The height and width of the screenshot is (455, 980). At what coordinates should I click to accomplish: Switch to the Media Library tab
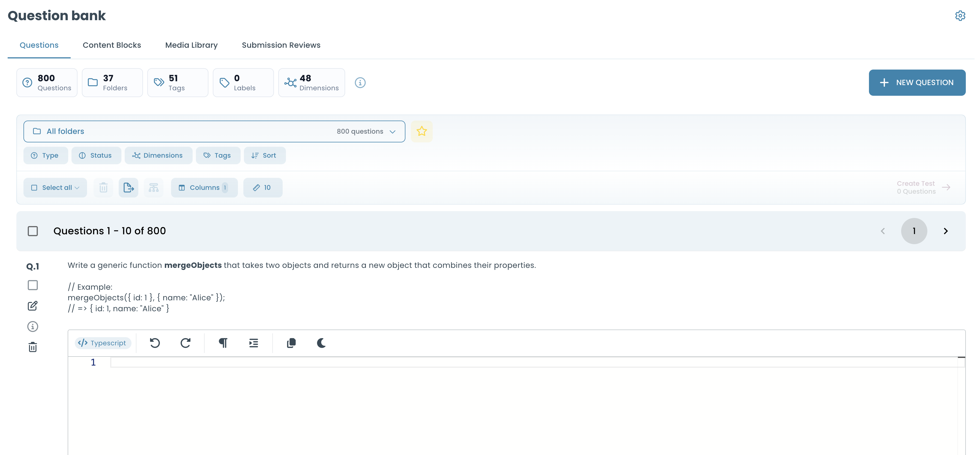191,45
